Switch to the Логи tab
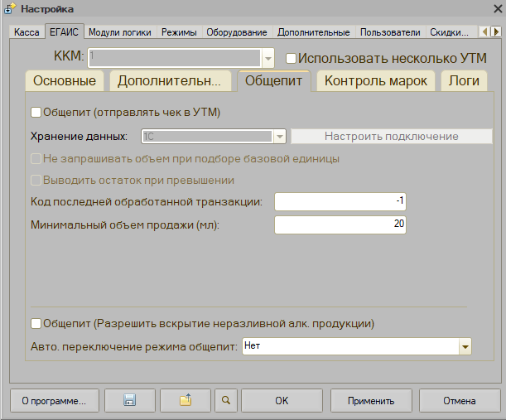 (463, 81)
